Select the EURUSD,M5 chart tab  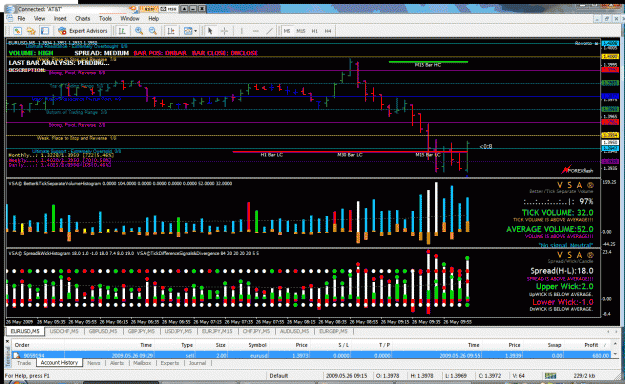click(25, 331)
